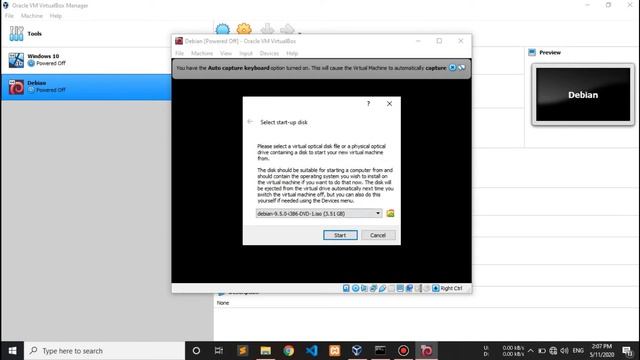This screenshot has width=640, height=360.
Task: Close the Select start-up disk dialog
Action: 389,104
